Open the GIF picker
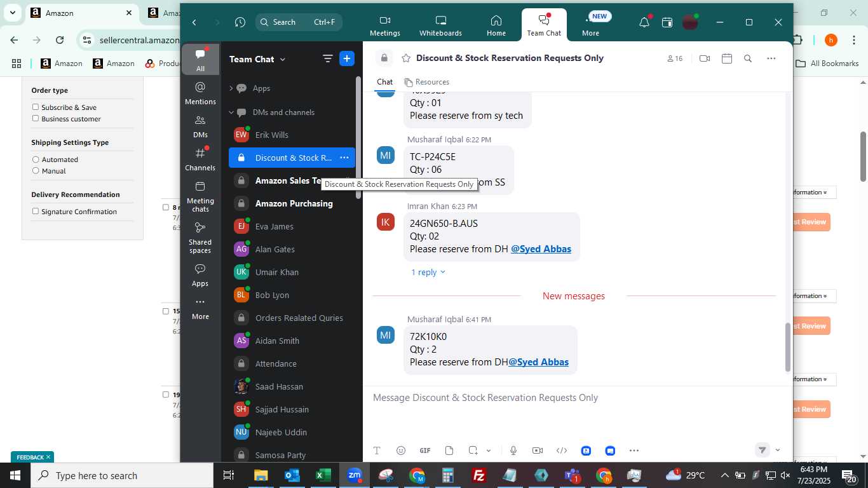 click(x=425, y=451)
